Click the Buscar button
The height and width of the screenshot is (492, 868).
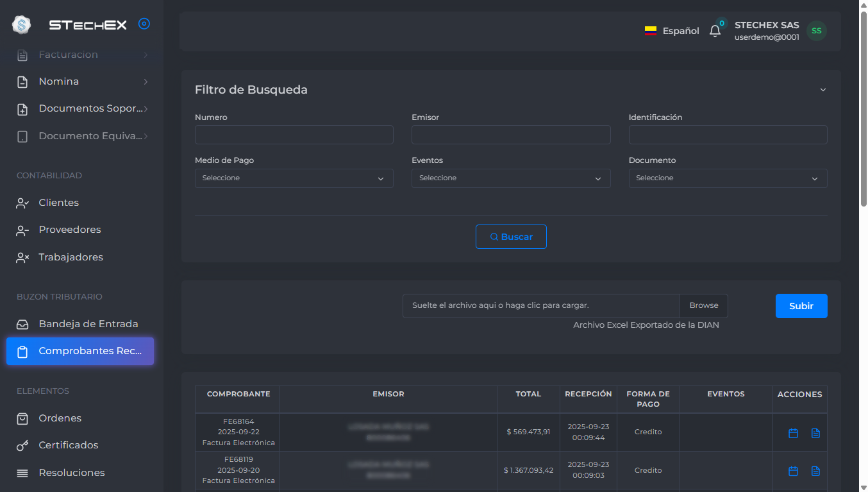tap(511, 237)
